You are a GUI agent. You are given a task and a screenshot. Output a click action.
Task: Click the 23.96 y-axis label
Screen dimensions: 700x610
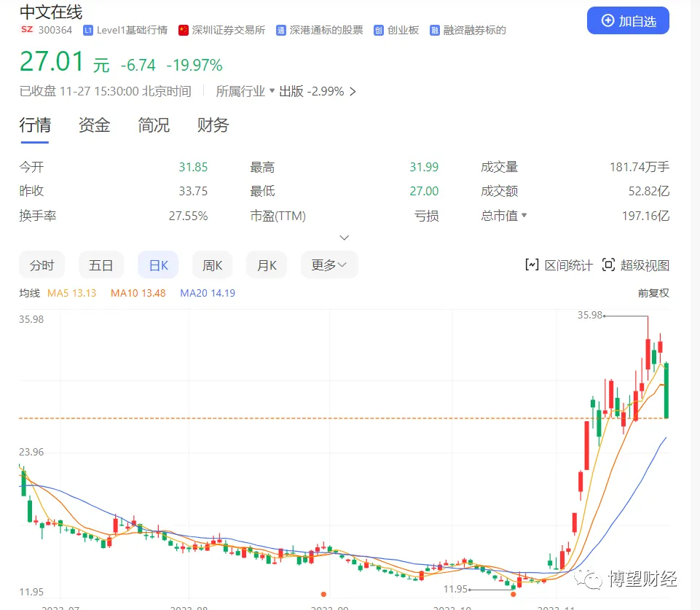click(31, 452)
